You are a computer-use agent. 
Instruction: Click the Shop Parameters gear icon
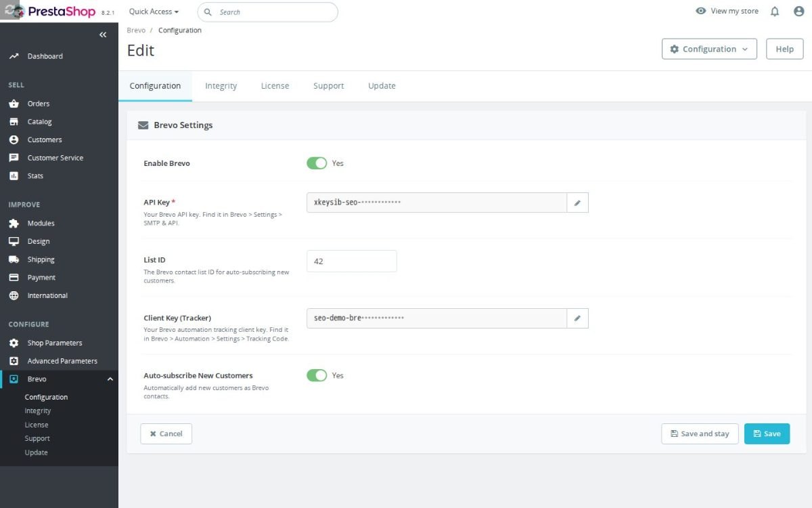point(14,343)
